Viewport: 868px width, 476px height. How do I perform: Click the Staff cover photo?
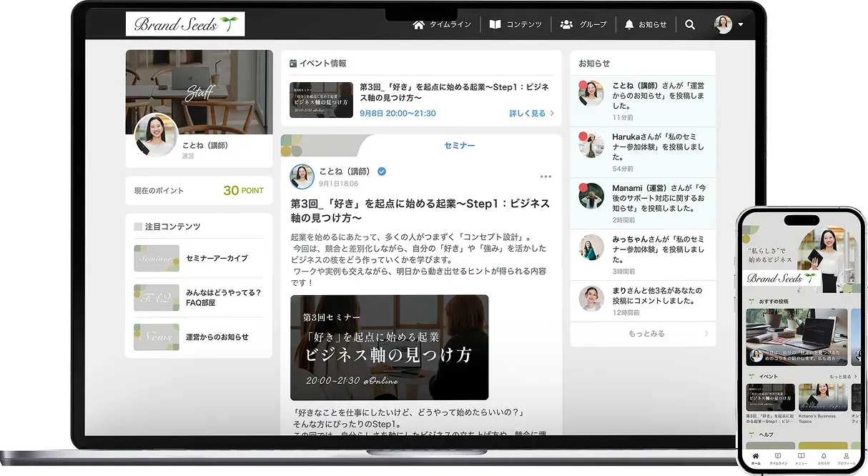pos(199,91)
